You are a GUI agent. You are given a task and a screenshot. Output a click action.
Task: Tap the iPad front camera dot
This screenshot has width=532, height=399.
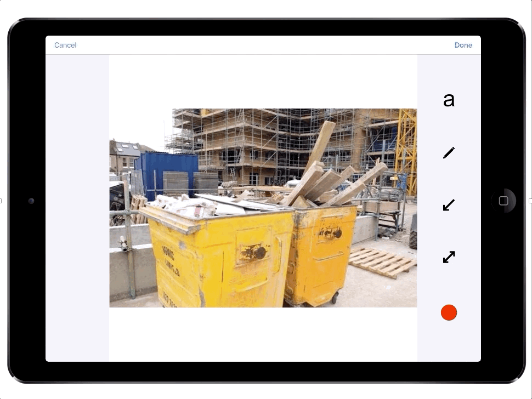pyautogui.click(x=31, y=201)
